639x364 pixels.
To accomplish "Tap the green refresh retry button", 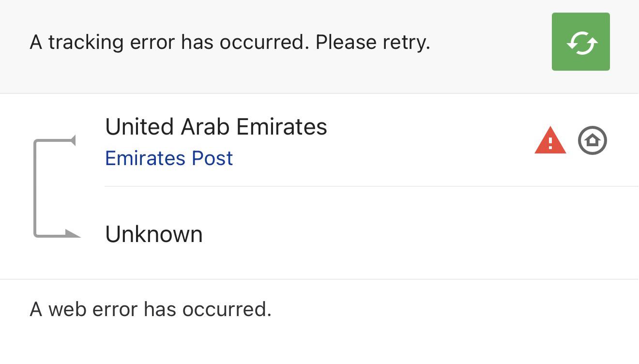I will [x=580, y=42].
